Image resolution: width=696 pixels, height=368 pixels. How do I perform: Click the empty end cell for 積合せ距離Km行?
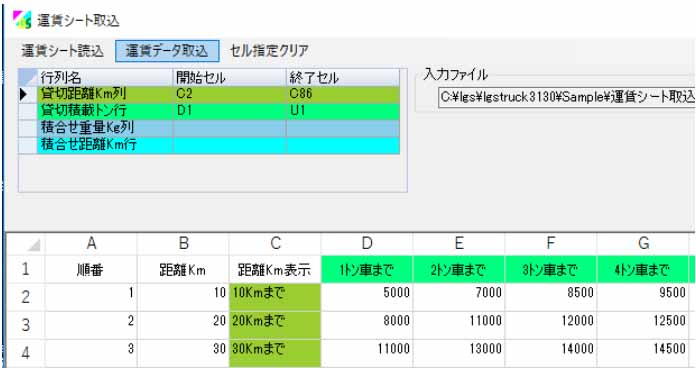[343, 145]
